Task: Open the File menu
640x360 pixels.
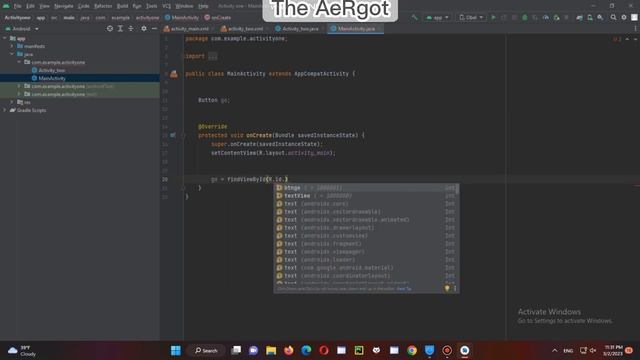Action: (17, 6)
